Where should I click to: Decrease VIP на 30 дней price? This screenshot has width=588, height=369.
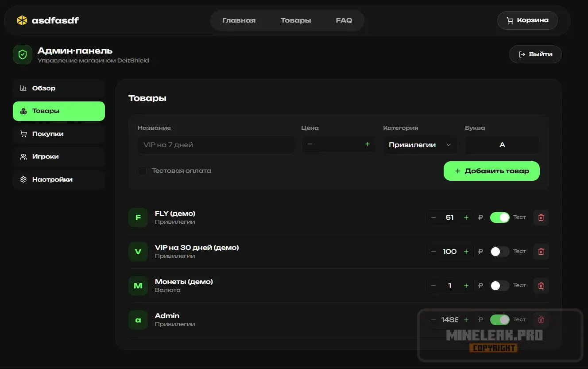tap(433, 252)
